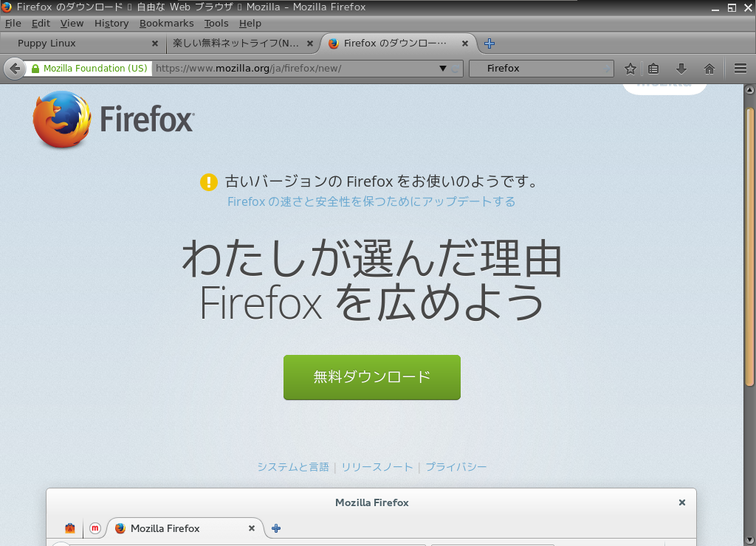The height and width of the screenshot is (546, 756).
Task: Click the Mozilla Firefox title in preview window
Action: [x=372, y=502]
